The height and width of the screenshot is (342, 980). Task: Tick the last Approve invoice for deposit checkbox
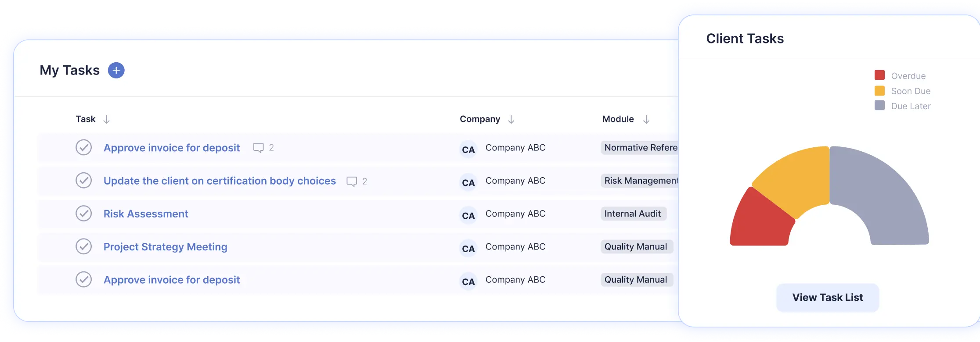[83, 279]
